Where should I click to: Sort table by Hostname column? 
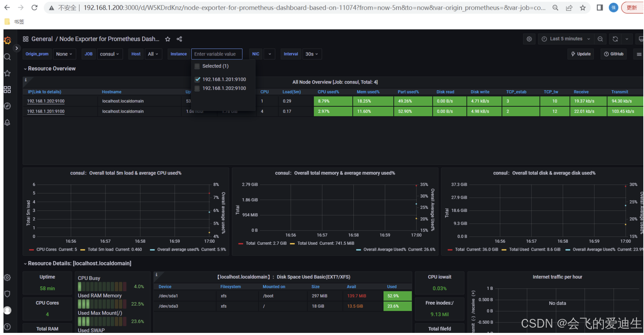click(x=112, y=92)
